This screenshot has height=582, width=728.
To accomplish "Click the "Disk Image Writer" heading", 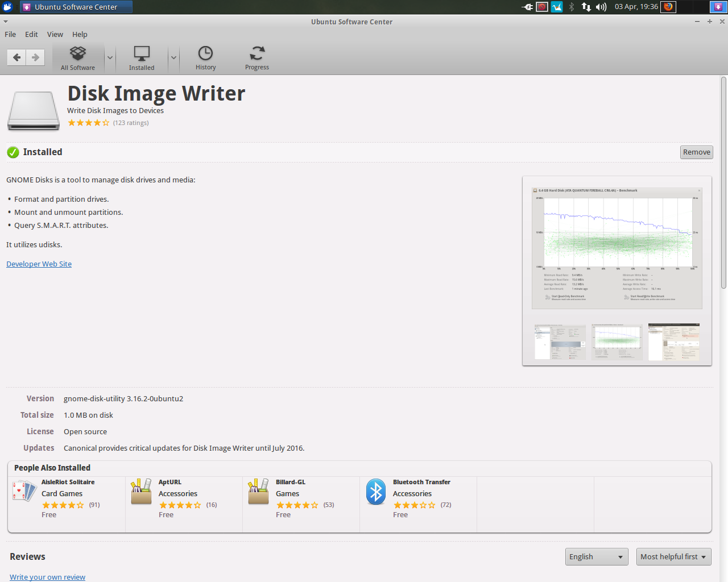I will point(156,93).
